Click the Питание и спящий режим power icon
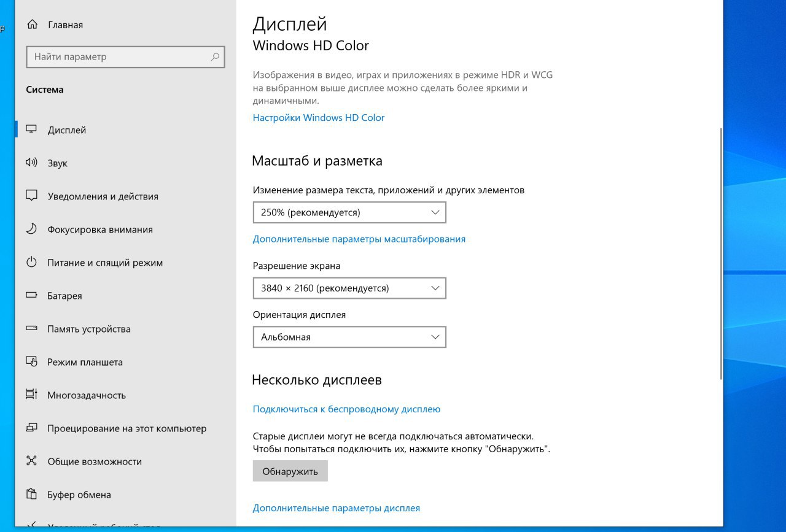 pyautogui.click(x=31, y=262)
